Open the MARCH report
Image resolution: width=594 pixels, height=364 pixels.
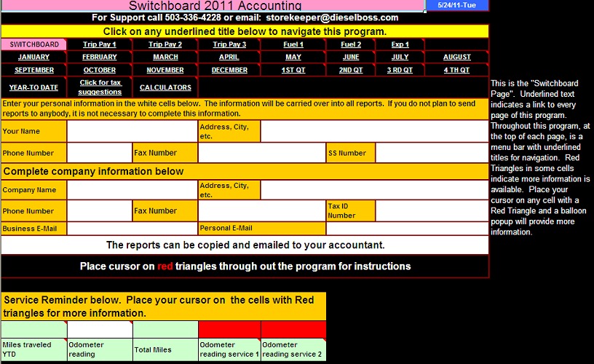[165, 57]
